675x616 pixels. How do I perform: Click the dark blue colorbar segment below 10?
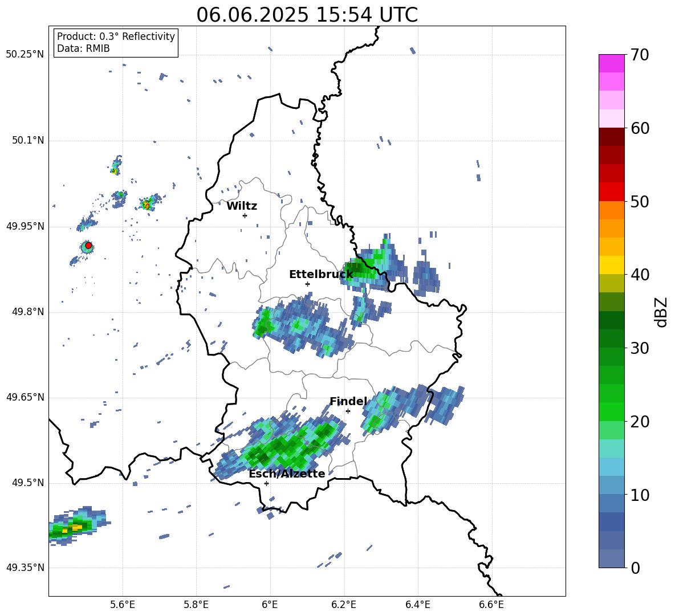tap(611, 521)
